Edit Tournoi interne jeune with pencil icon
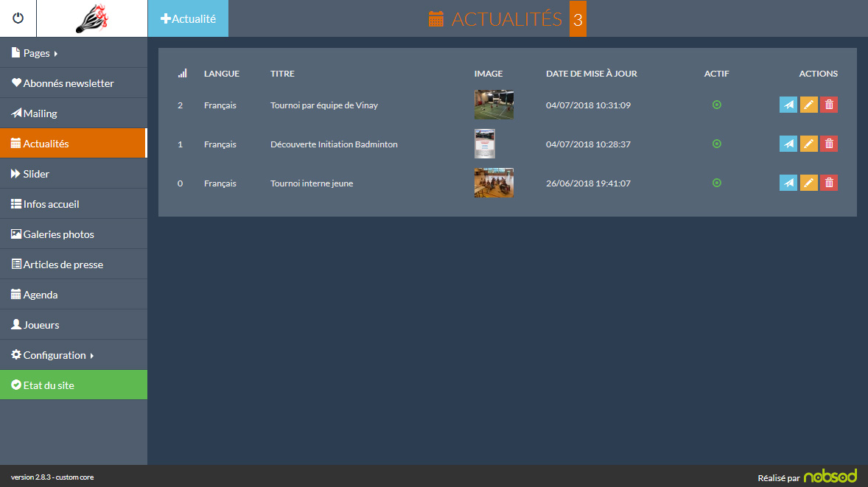The height and width of the screenshot is (487, 868). coord(809,183)
